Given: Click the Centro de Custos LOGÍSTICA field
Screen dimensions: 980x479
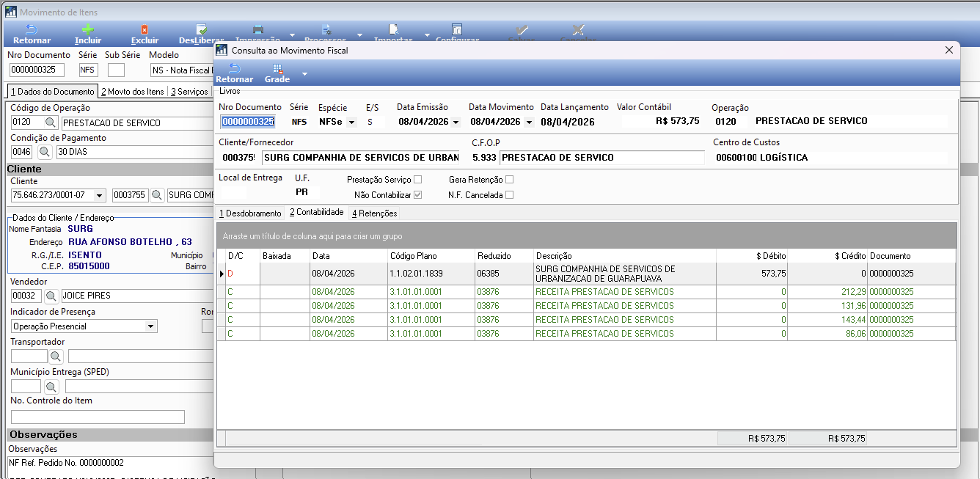Looking at the screenshot, I should click(831, 157).
